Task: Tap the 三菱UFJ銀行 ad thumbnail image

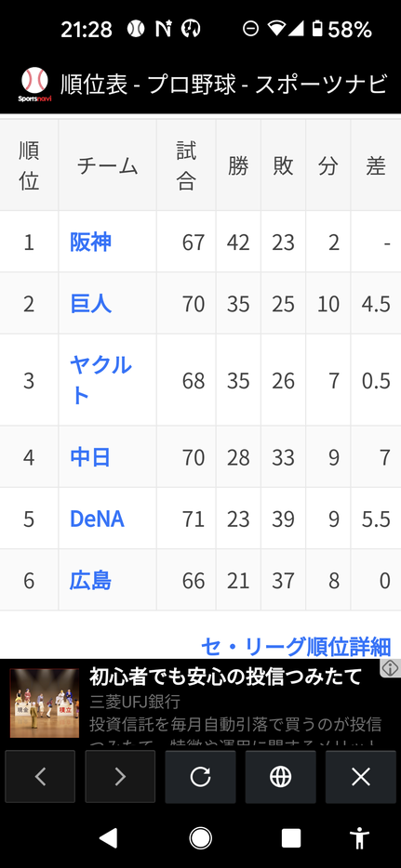Action: [x=45, y=703]
